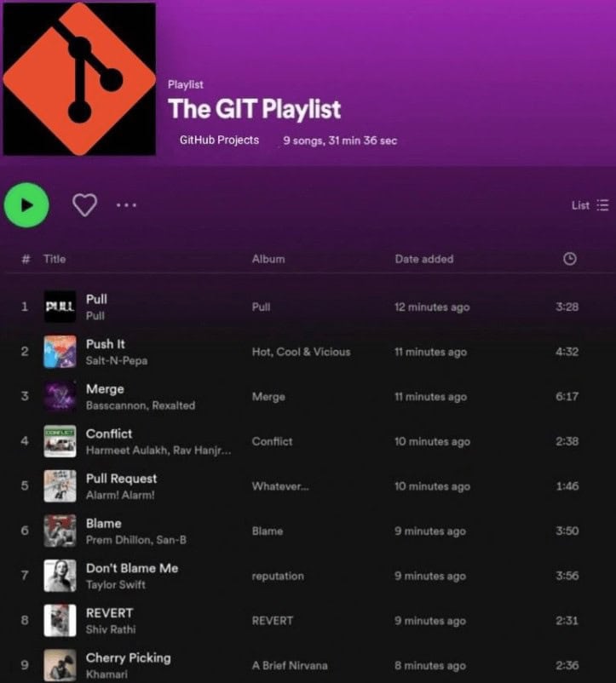
Task: Change view with the List dropdown
Action: click(x=590, y=205)
